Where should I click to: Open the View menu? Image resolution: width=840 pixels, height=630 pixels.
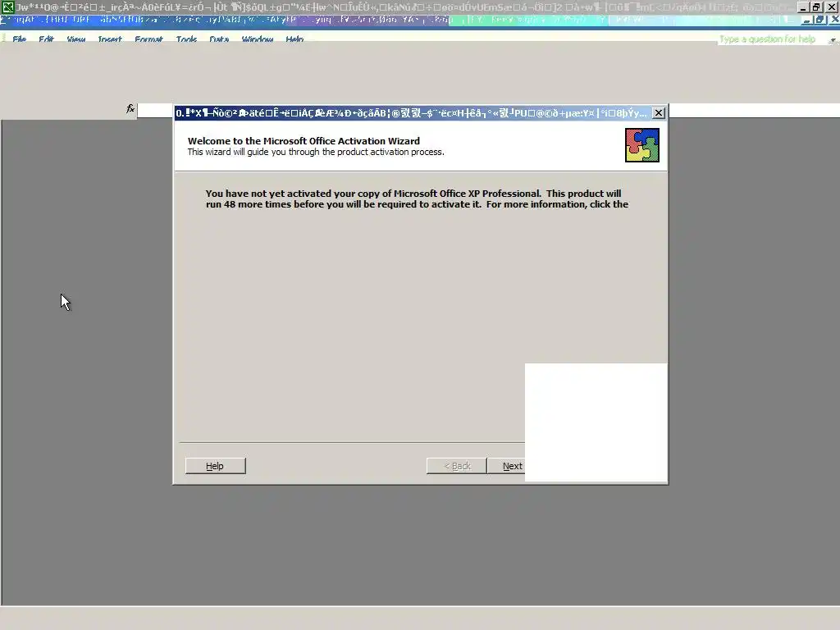(76, 39)
